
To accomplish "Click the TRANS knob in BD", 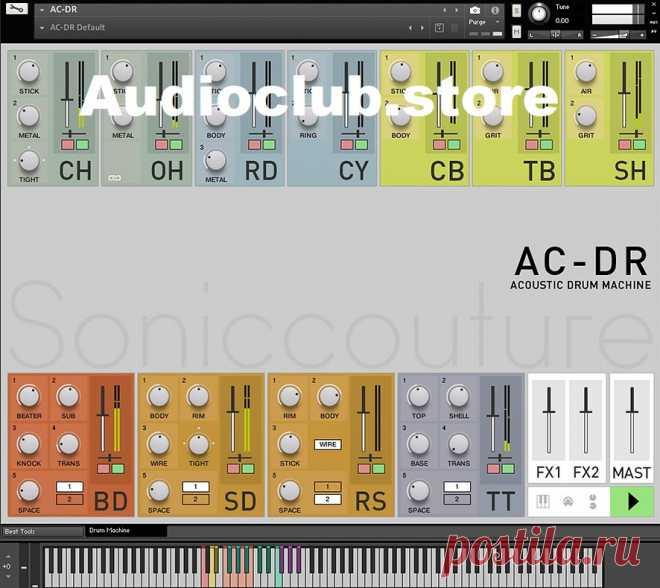I will coord(68,444).
